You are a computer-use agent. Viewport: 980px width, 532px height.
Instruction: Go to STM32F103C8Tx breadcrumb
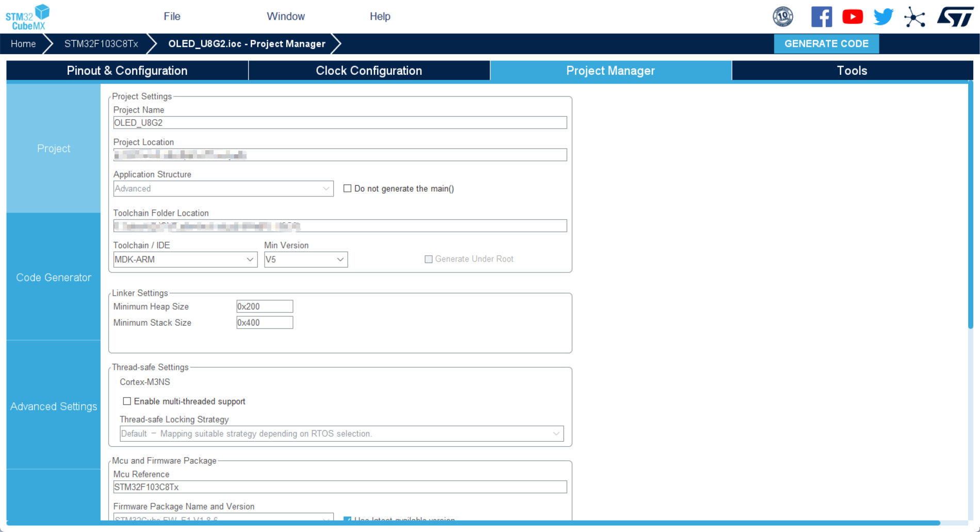click(x=101, y=44)
